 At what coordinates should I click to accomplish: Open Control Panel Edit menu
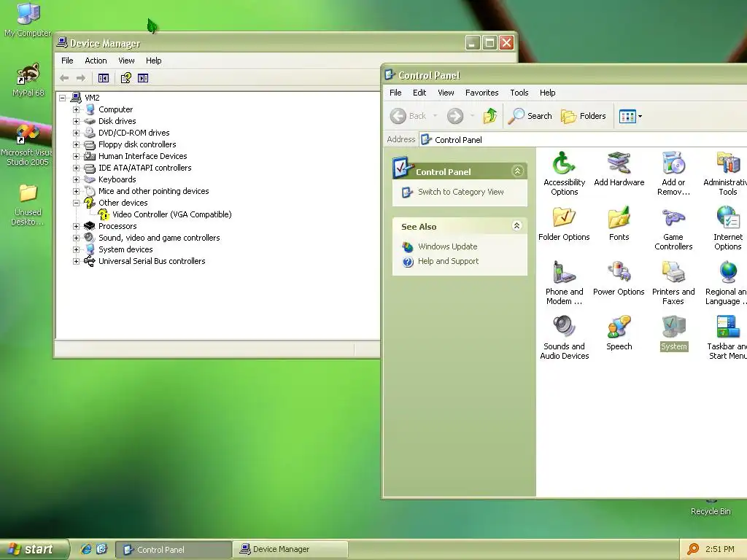pos(419,93)
